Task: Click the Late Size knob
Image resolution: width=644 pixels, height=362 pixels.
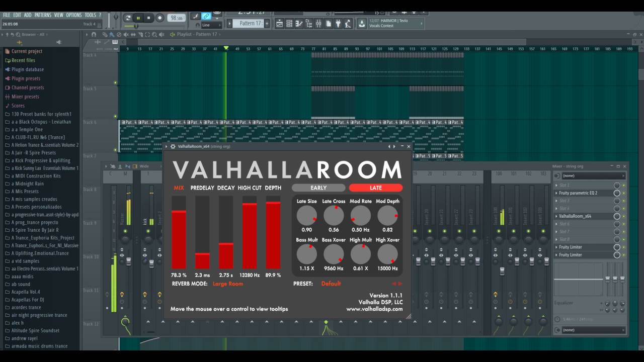Action: (307, 216)
